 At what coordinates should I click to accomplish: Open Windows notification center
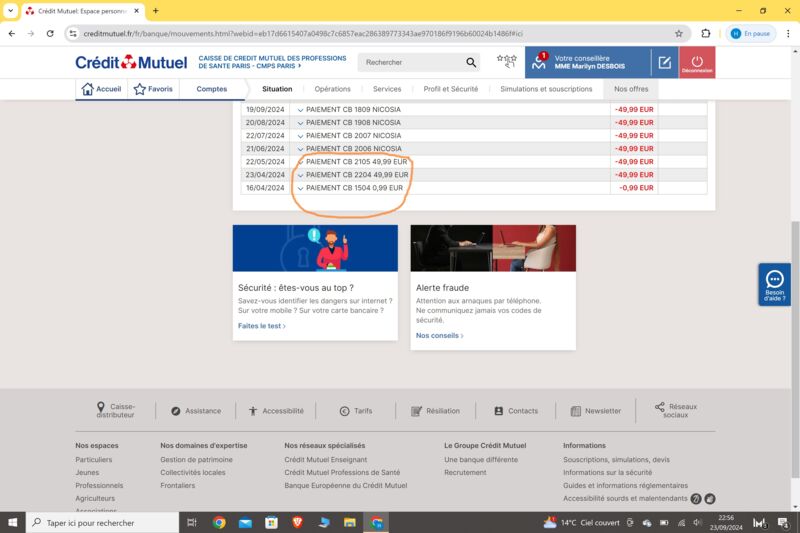click(783, 522)
